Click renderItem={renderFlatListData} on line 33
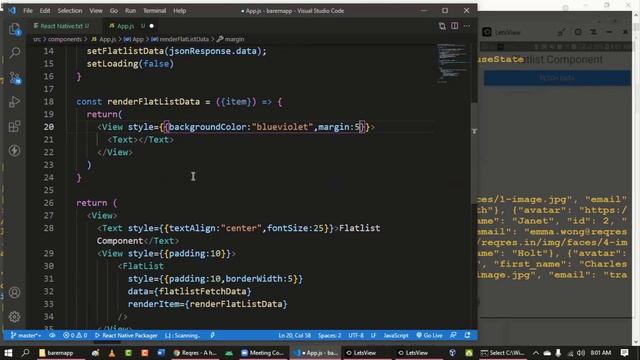640x360 pixels. point(207,304)
